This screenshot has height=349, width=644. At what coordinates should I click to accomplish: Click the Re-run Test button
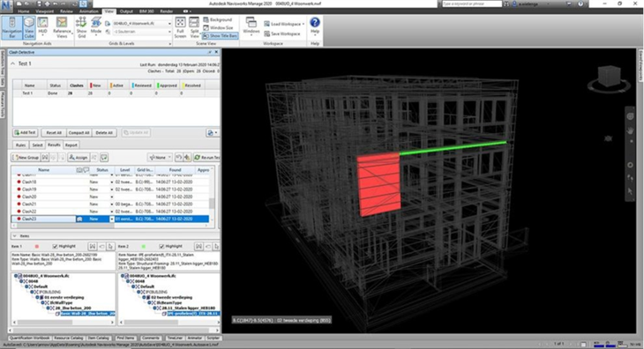207,158
